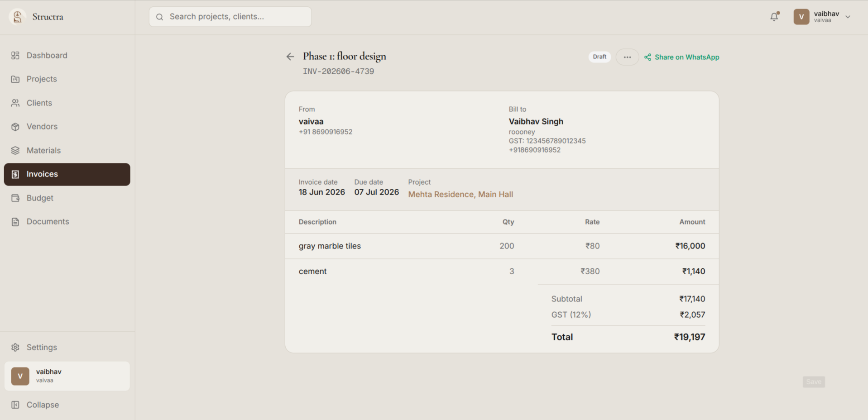The height and width of the screenshot is (420, 868).
Task: Click the due date 07 Jul 2026
Action: point(376,192)
